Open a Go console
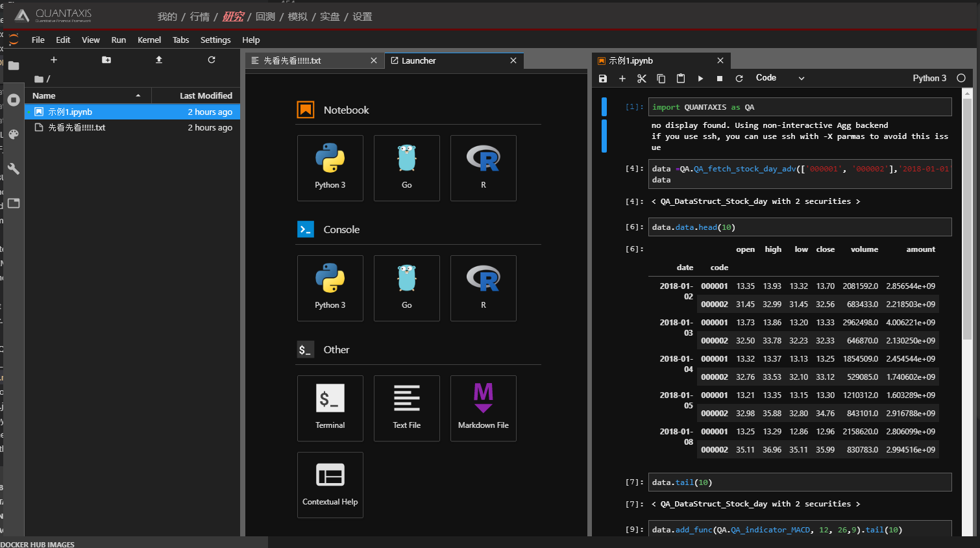Viewport: 980px width, 548px height. (407, 288)
